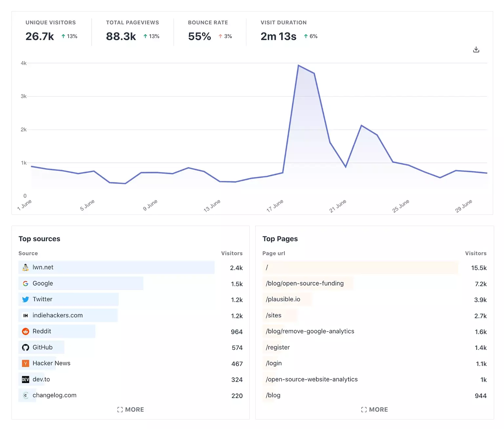Open the /blog/remove-google-analytics page row

(310, 331)
